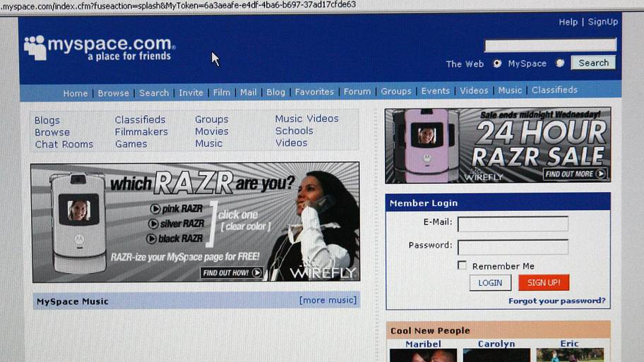The image size is (644, 362).
Task: Select The Web search radio button
Action: 497,64
